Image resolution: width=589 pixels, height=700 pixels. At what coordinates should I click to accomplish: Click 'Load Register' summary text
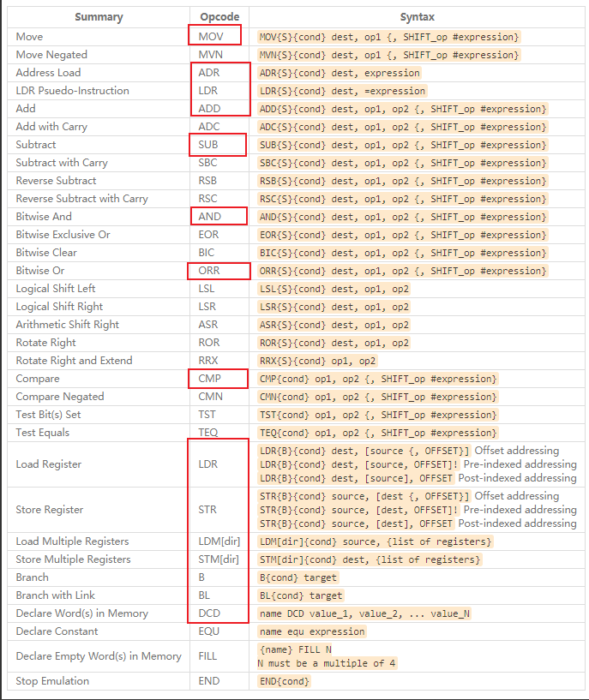pyautogui.click(x=49, y=464)
